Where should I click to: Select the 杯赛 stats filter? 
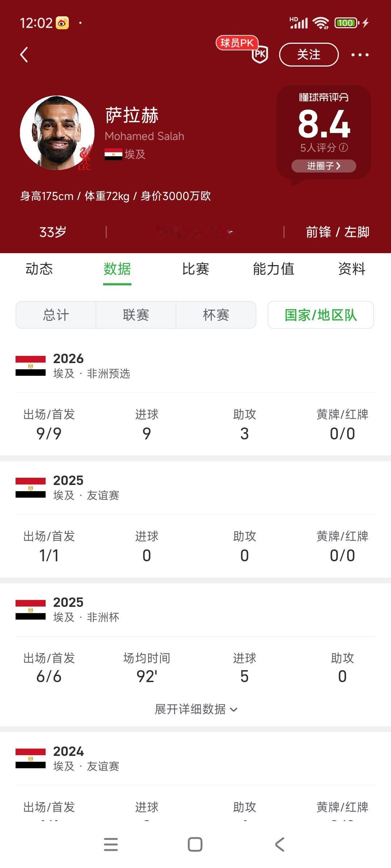point(216,315)
